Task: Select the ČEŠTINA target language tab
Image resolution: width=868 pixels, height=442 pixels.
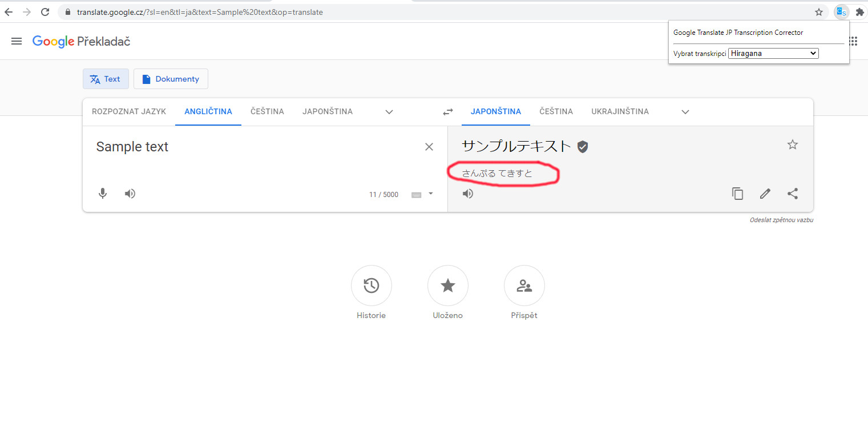Action: pos(556,112)
